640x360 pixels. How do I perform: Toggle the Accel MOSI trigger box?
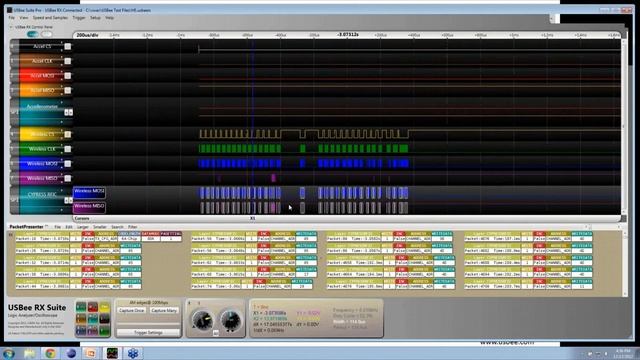pos(68,76)
